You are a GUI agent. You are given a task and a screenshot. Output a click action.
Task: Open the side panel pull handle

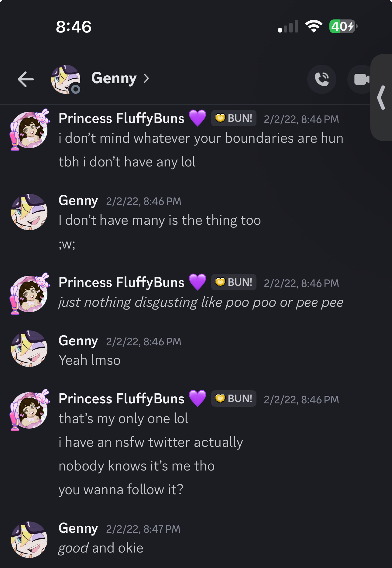click(381, 98)
